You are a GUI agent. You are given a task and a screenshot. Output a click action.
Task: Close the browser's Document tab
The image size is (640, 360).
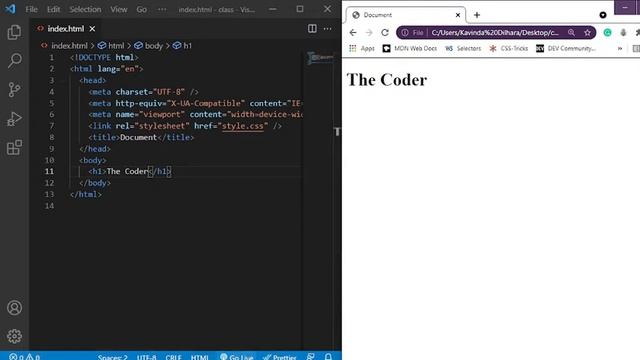click(x=458, y=15)
